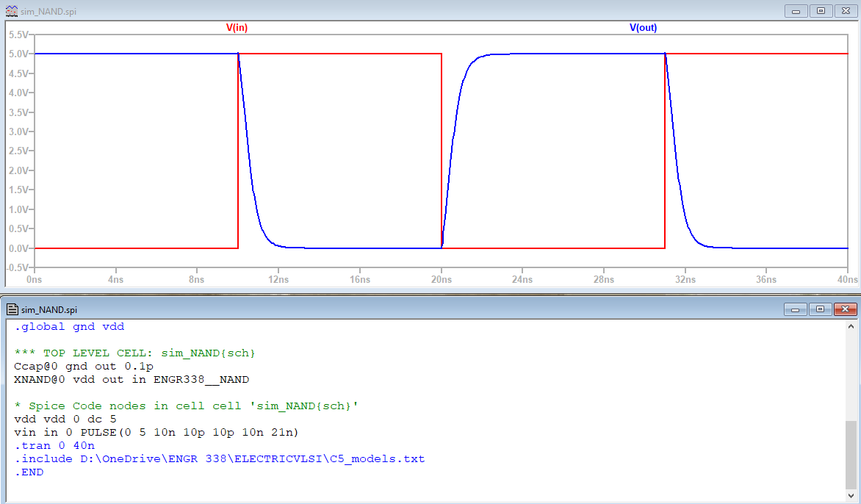Click the .tran 0 40n directive

54,445
